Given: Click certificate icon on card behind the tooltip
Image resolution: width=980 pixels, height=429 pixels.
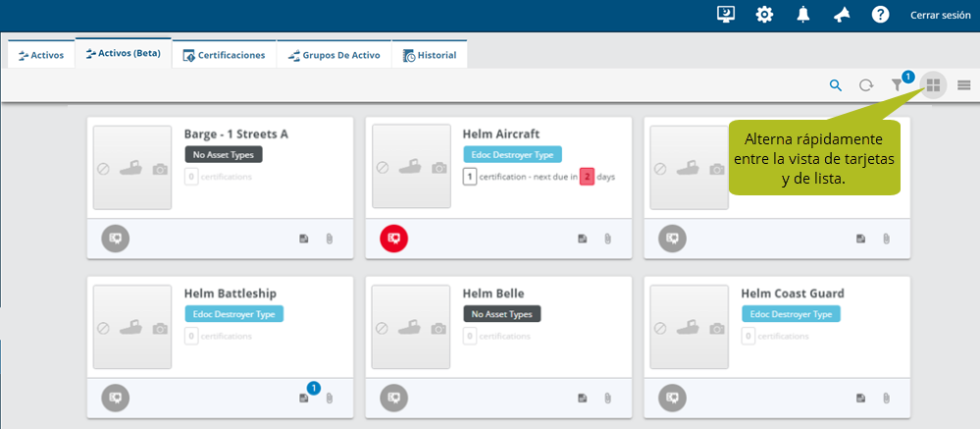Looking at the screenshot, I should (x=673, y=238).
